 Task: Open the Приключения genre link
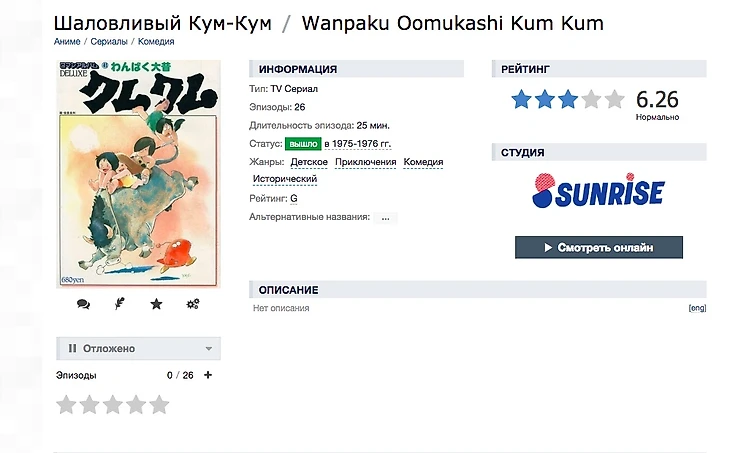pyautogui.click(x=365, y=162)
